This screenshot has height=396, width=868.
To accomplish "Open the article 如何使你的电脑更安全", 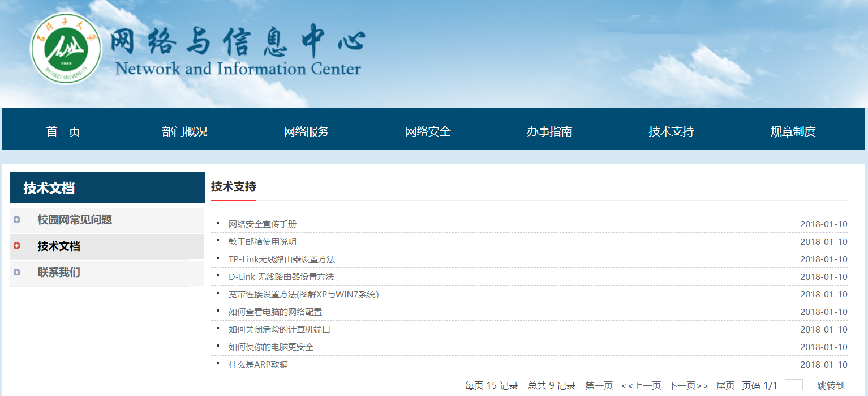I will (x=271, y=347).
